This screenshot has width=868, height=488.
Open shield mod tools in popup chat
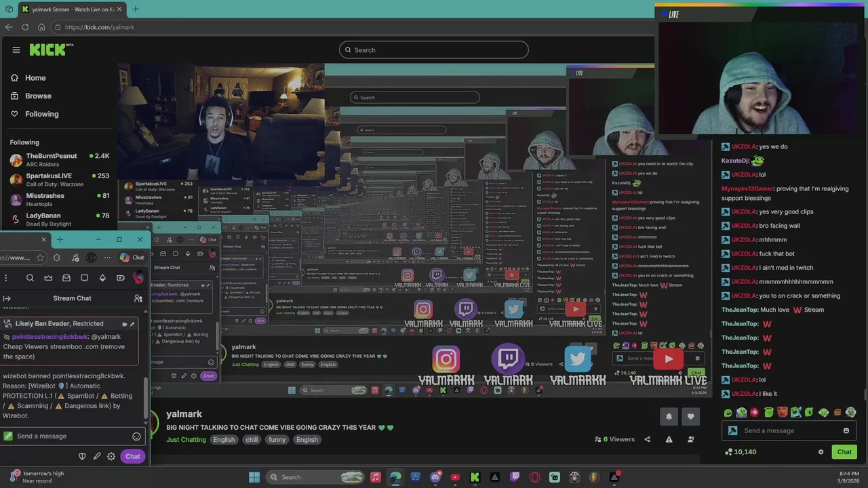(82, 456)
